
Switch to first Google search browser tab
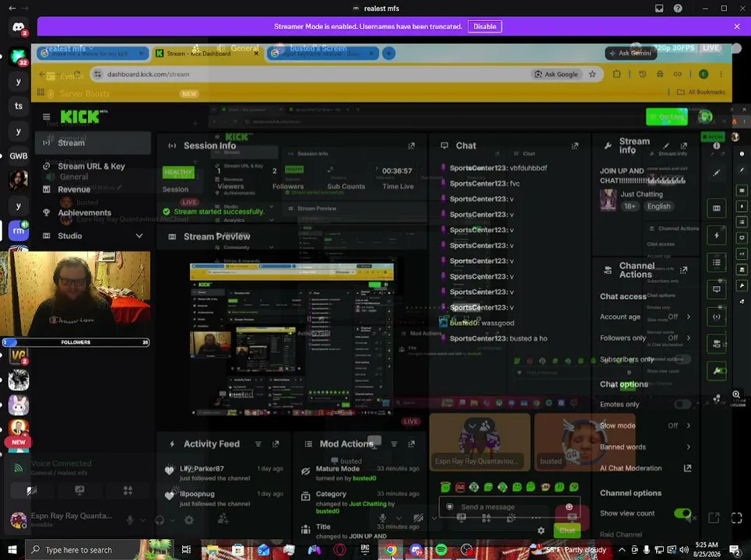pos(93,54)
